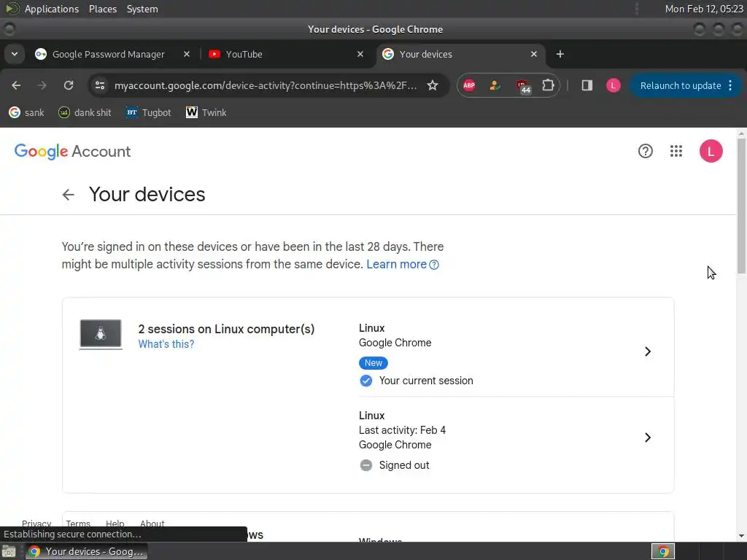Expand the current Linux session chevron
Screen dimensions: 747x560
648,351
